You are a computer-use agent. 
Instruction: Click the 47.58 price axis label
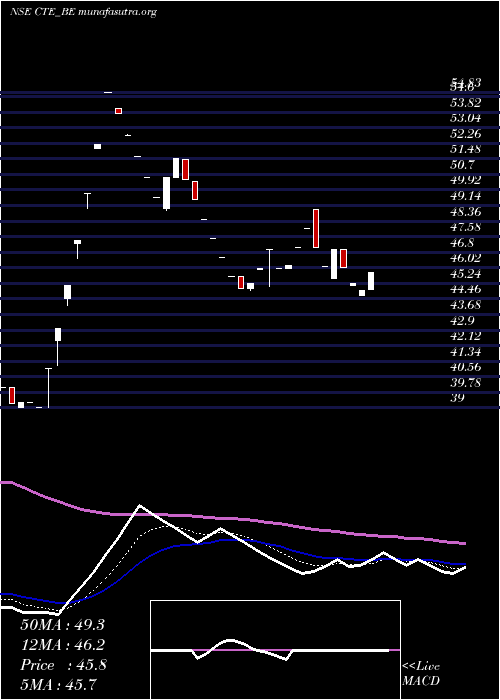[x=466, y=227]
